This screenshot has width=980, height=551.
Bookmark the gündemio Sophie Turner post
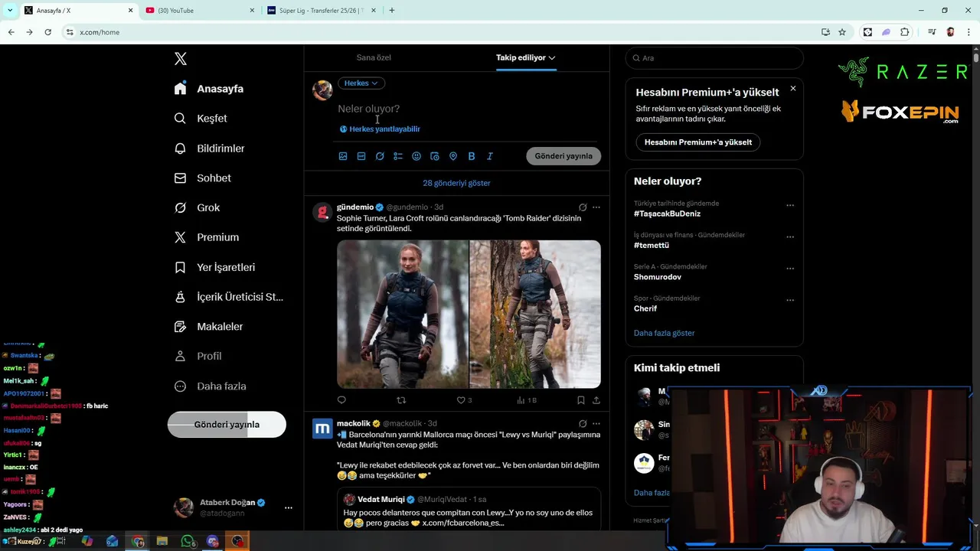(x=581, y=400)
